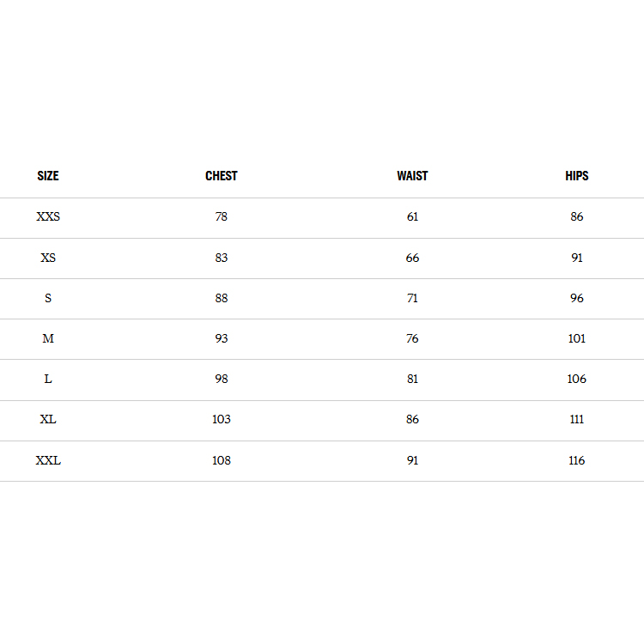Select the M size row label
The width and height of the screenshot is (644, 644).
pyautogui.click(x=48, y=338)
